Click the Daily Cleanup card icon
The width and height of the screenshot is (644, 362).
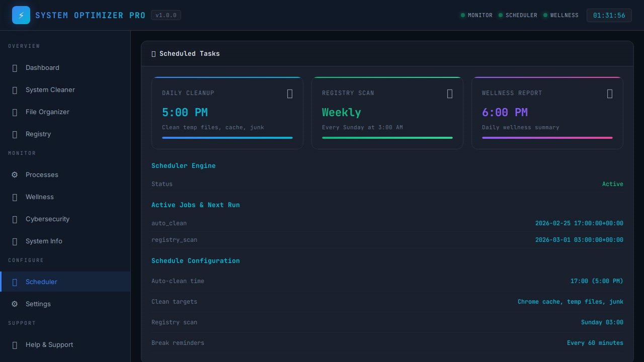[290, 94]
